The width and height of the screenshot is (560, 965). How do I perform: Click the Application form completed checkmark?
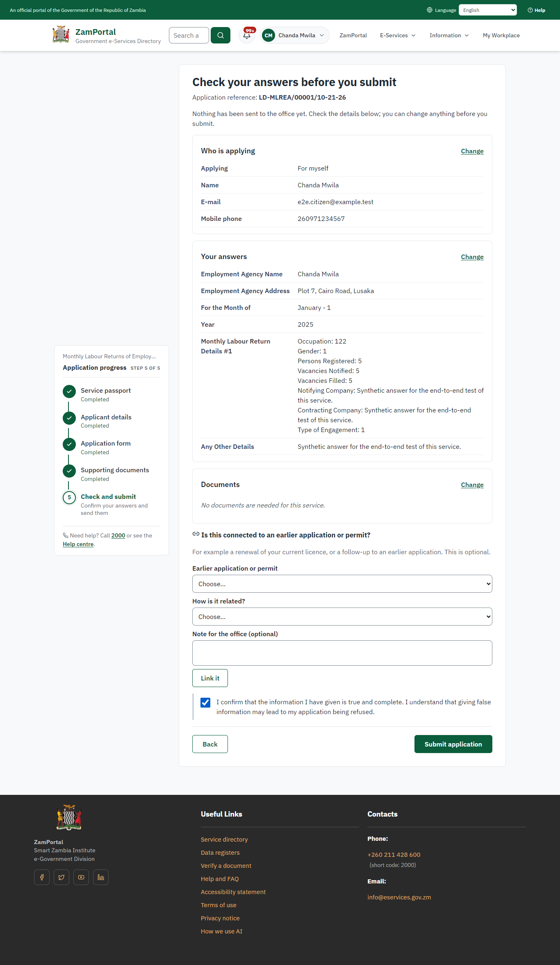tap(69, 444)
